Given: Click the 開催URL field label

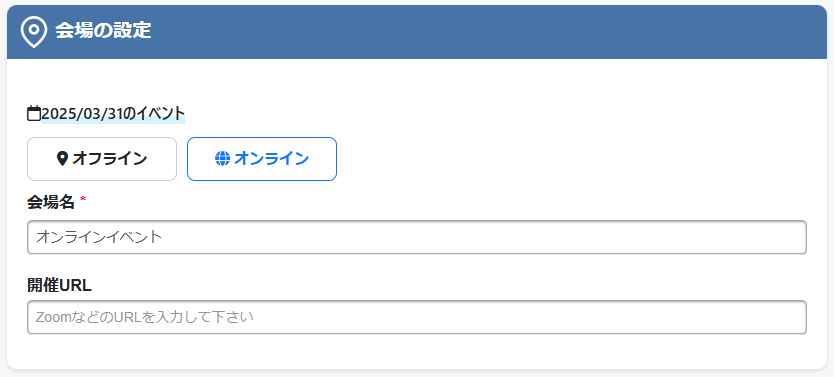Looking at the screenshot, I should click(59, 286).
